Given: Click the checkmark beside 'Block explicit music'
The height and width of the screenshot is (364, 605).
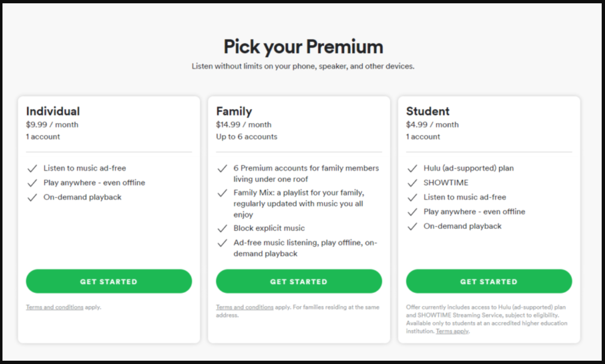Looking at the screenshot, I should [222, 228].
